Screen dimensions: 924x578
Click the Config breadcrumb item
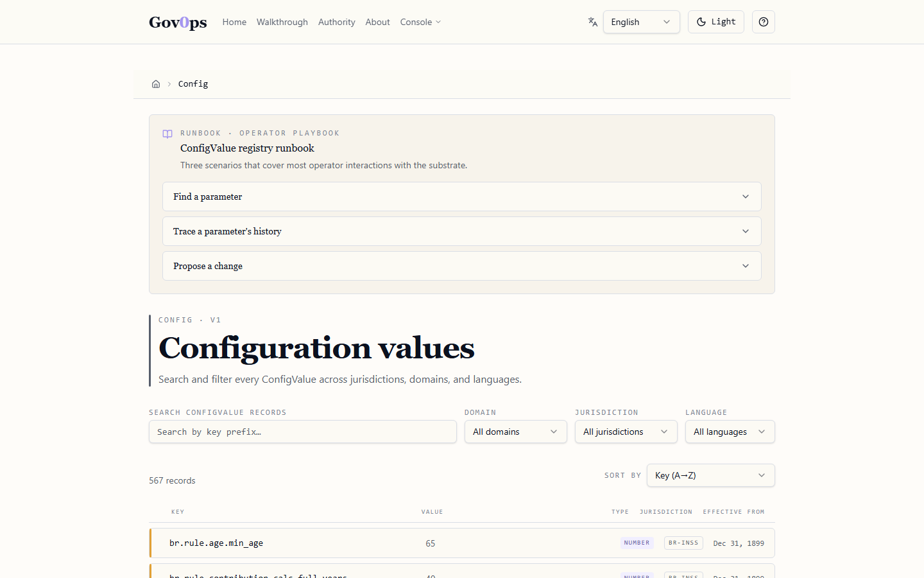tap(193, 84)
